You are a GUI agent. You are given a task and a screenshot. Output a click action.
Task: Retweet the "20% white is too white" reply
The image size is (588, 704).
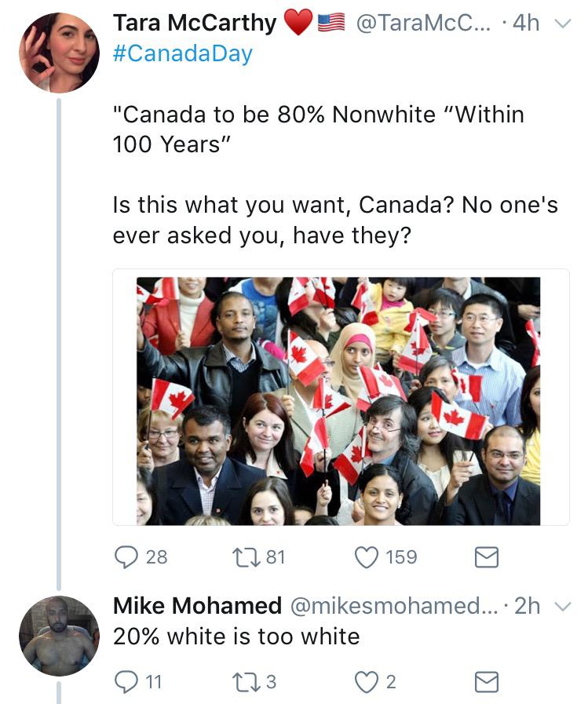tap(243, 682)
